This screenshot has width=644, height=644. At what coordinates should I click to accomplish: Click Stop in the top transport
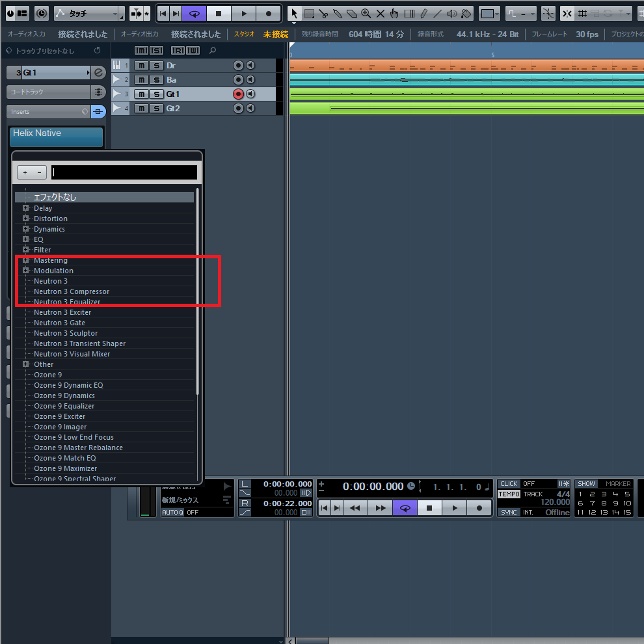click(219, 14)
